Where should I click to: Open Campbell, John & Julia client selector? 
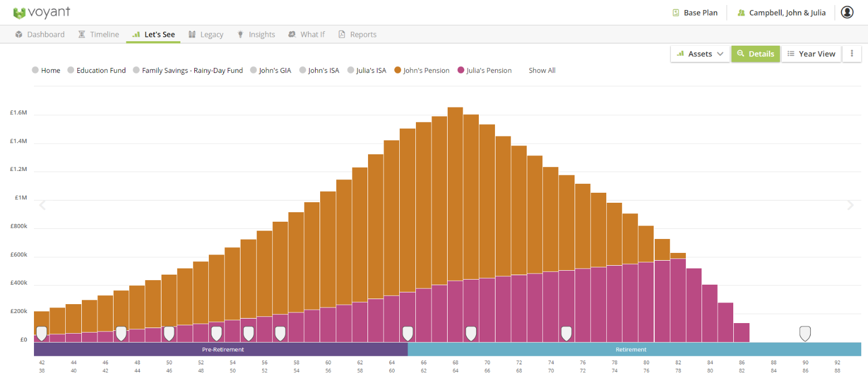[781, 13]
